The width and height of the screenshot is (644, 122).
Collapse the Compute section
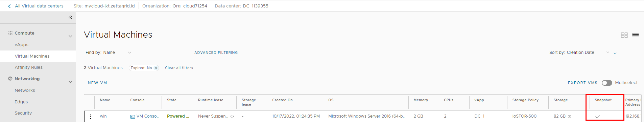pyautogui.click(x=70, y=36)
